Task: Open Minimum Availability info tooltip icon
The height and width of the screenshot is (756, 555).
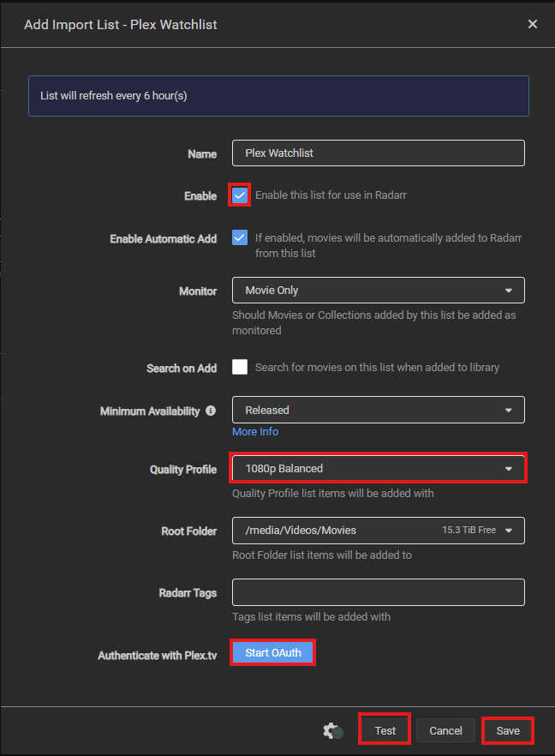Action: pos(211,411)
